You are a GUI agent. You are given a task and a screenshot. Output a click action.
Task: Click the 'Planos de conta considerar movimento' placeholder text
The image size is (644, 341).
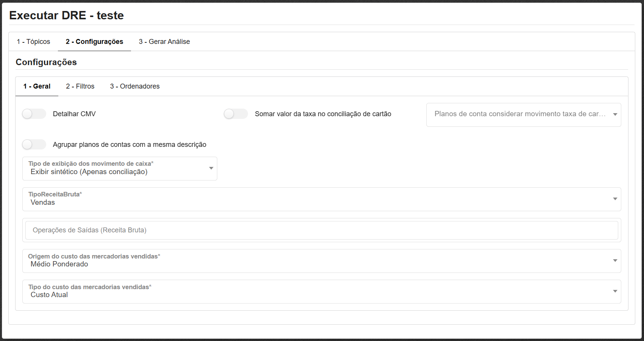(x=519, y=114)
